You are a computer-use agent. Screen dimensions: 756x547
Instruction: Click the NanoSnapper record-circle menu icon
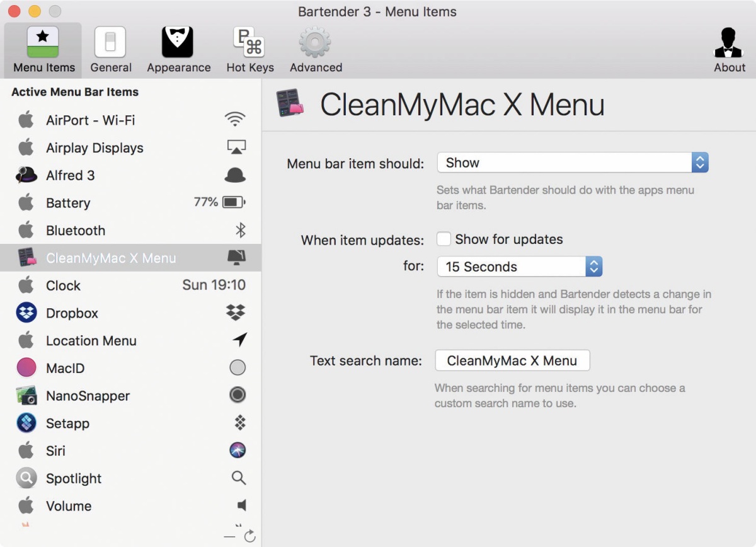pos(238,395)
